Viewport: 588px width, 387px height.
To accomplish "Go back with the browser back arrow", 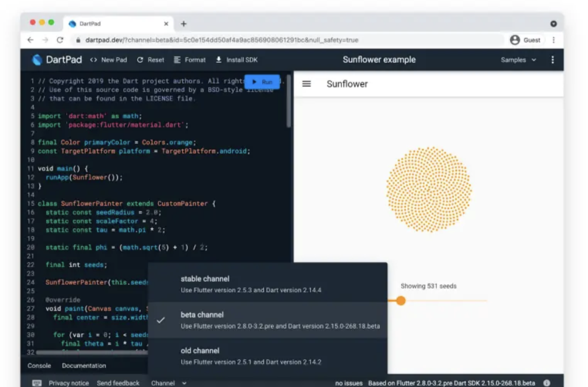I will coord(30,40).
